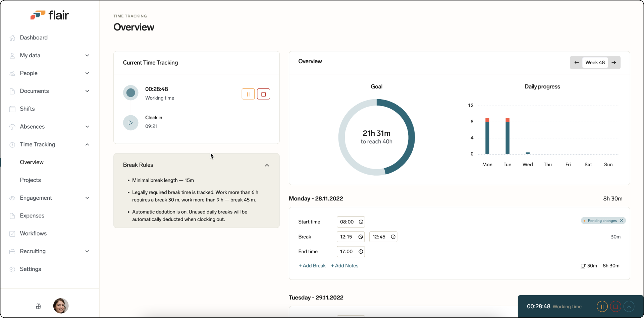The height and width of the screenshot is (318, 644).
Task: Dismiss the Pending changes badge
Action: coord(622,220)
